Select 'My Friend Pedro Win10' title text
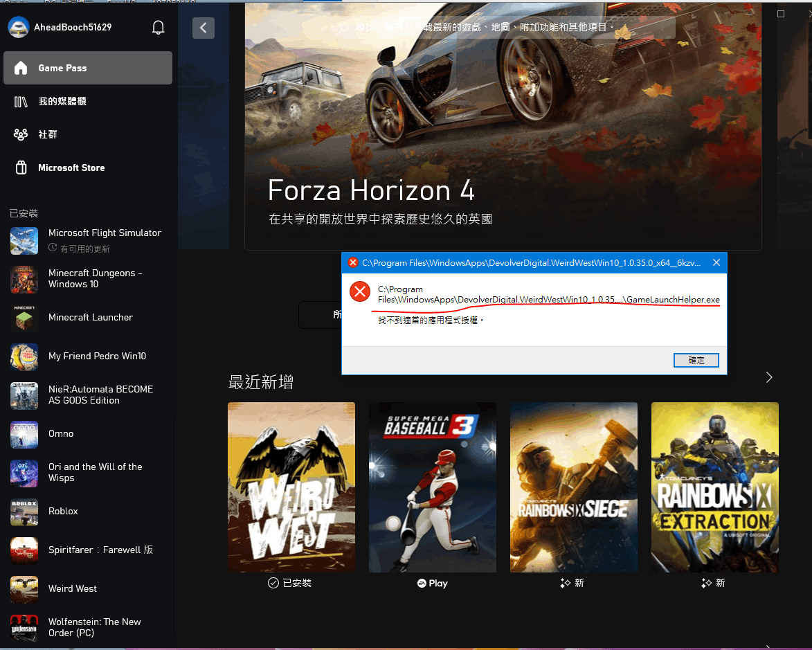Viewport: 812px width, 650px height. pos(98,356)
